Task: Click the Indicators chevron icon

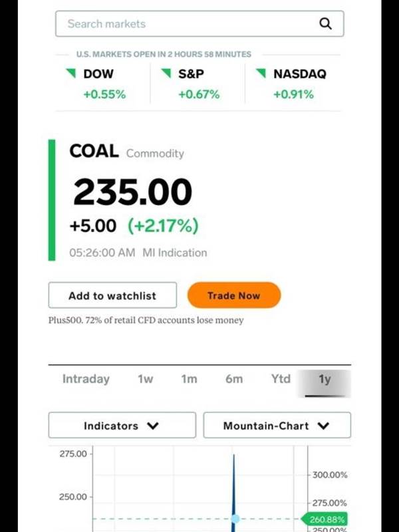Action: (x=154, y=426)
